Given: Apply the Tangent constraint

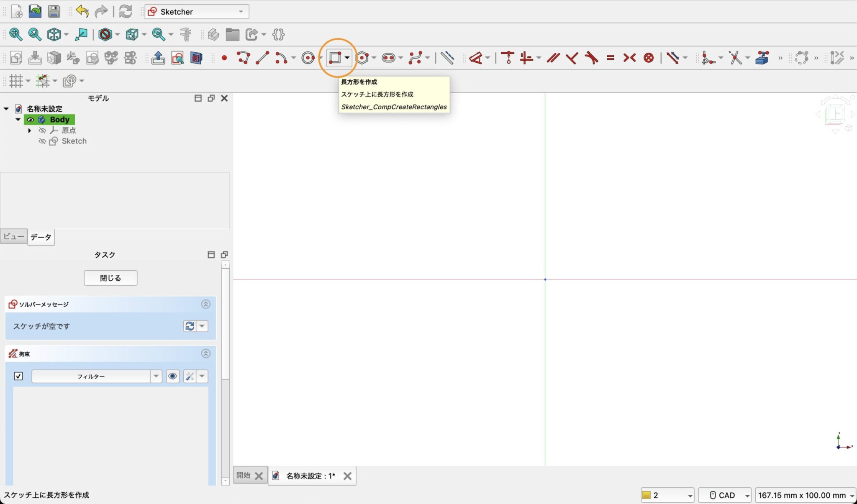Looking at the screenshot, I should tap(591, 58).
